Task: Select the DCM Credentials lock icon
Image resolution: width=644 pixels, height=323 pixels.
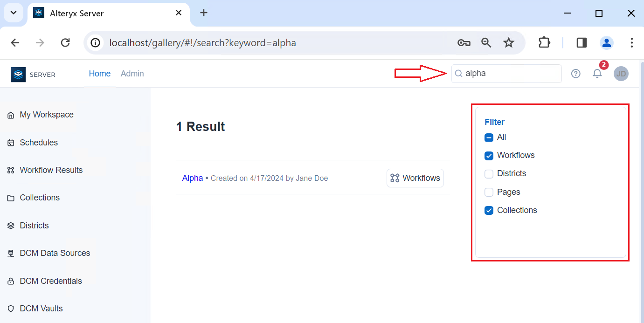Action: coord(10,281)
